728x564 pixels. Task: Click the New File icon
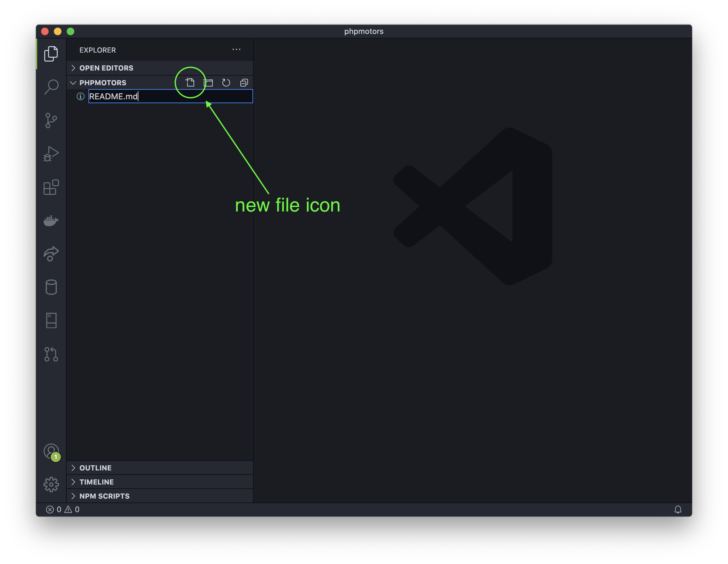[190, 82]
